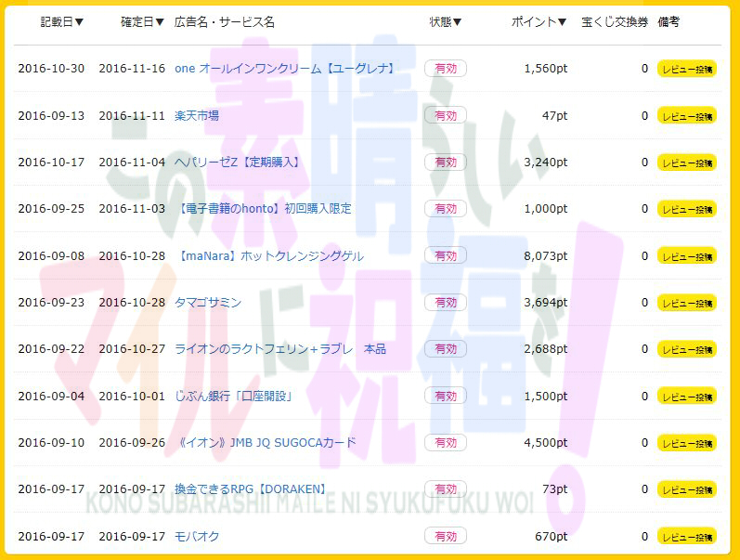Select the 2016-10-30 entry date
The height and width of the screenshot is (560, 740).
(x=51, y=69)
